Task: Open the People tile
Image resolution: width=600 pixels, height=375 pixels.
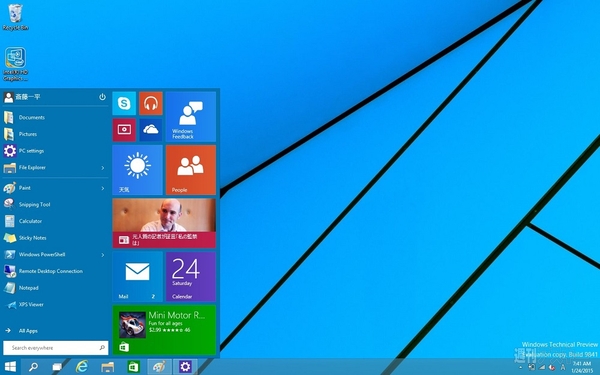Action: pyautogui.click(x=191, y=170)
